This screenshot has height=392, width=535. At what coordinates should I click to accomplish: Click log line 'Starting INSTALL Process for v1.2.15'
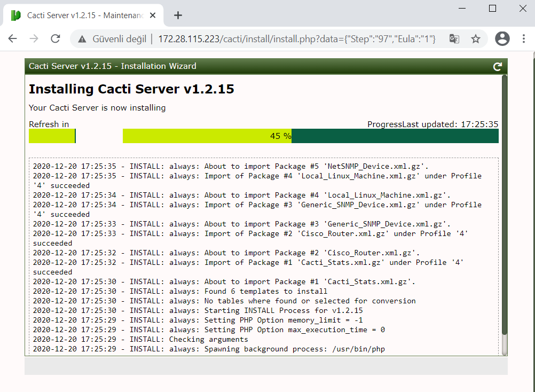[x=198, y=310]
